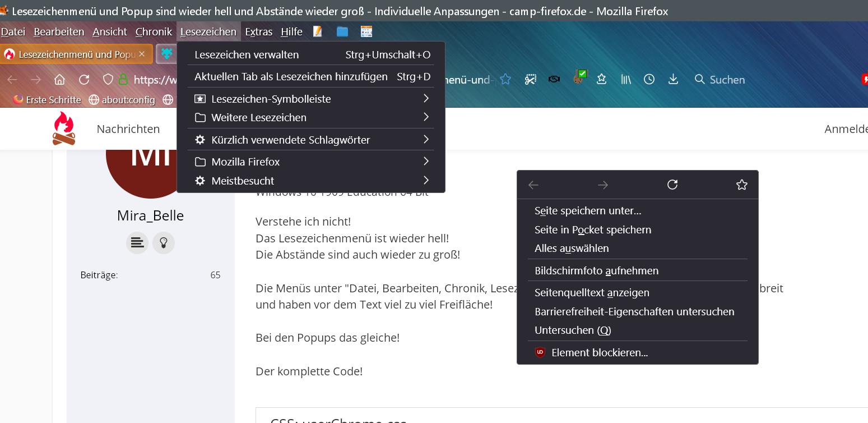Choose uBlock Element blockieren... entry

[x=638, y=352]
